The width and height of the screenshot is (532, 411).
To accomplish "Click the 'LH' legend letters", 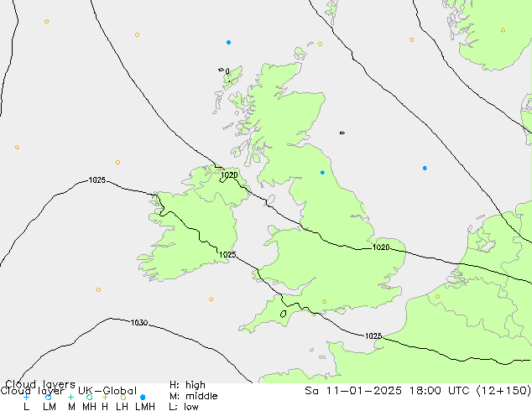I will coord(122,407).
